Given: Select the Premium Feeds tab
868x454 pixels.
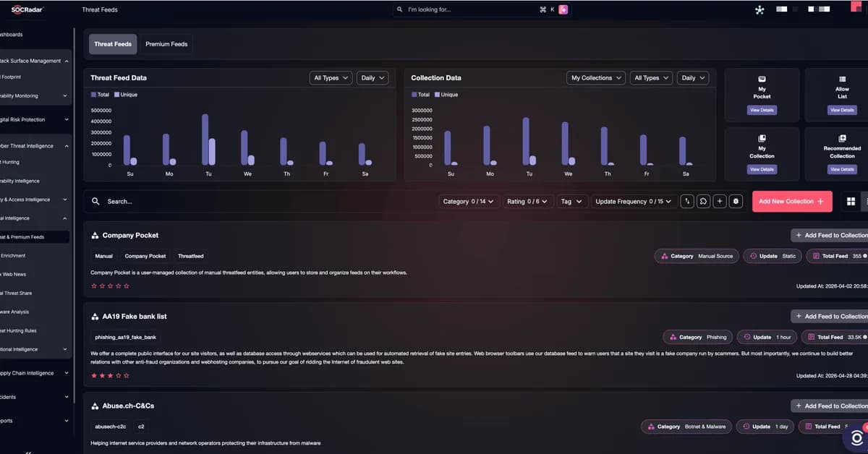Looking at the screenshot, I should pos(166,44).
